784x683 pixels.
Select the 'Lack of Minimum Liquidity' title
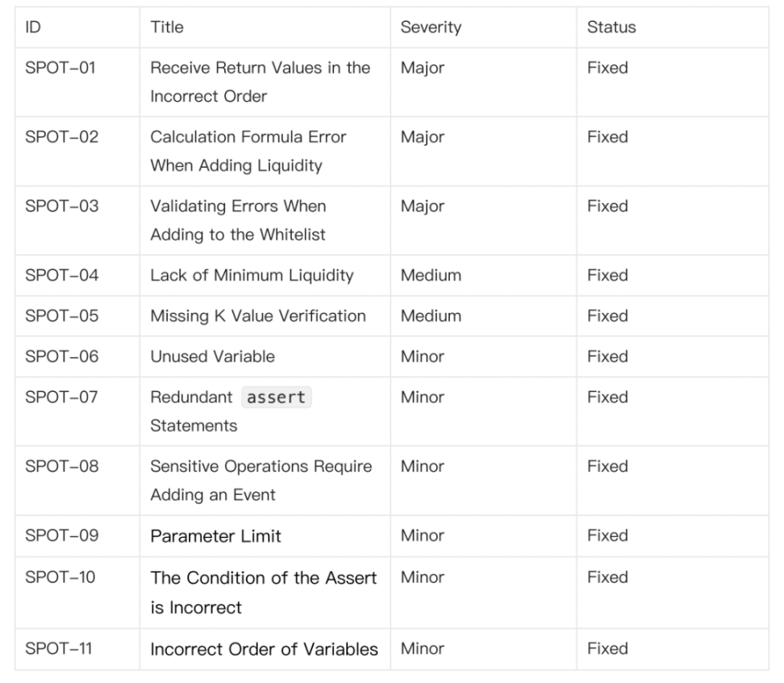252,276
